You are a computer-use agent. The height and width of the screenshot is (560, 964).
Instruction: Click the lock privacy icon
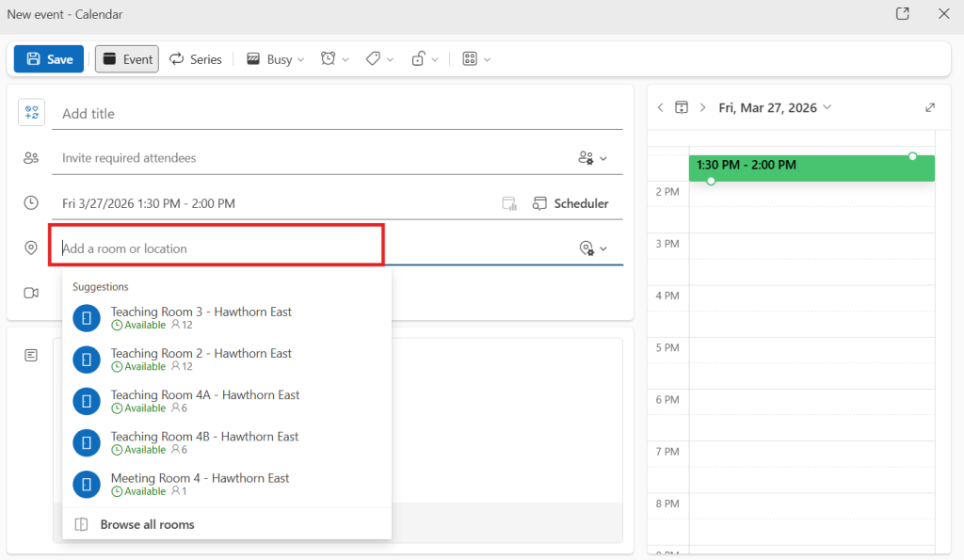(x=418, y=58)
